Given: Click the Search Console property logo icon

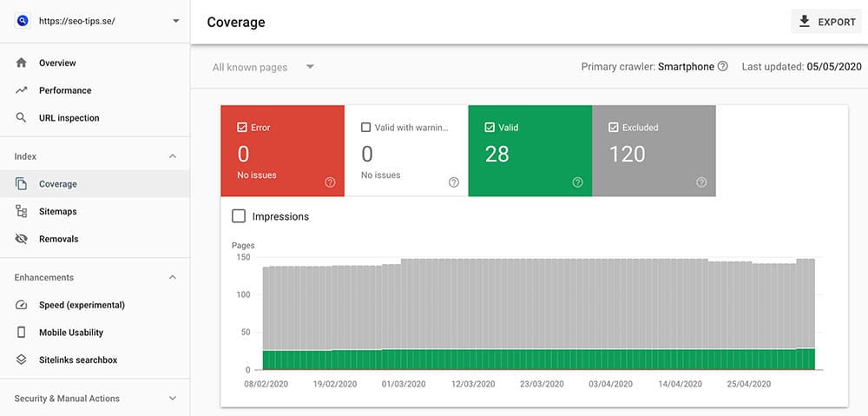Looking at the screenshot, I should (23, 21).
